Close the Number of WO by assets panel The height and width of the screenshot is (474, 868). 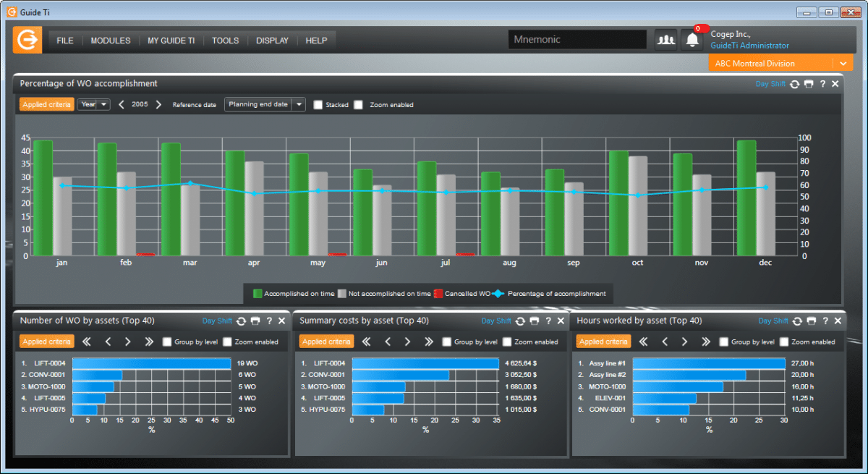point(282,321)
